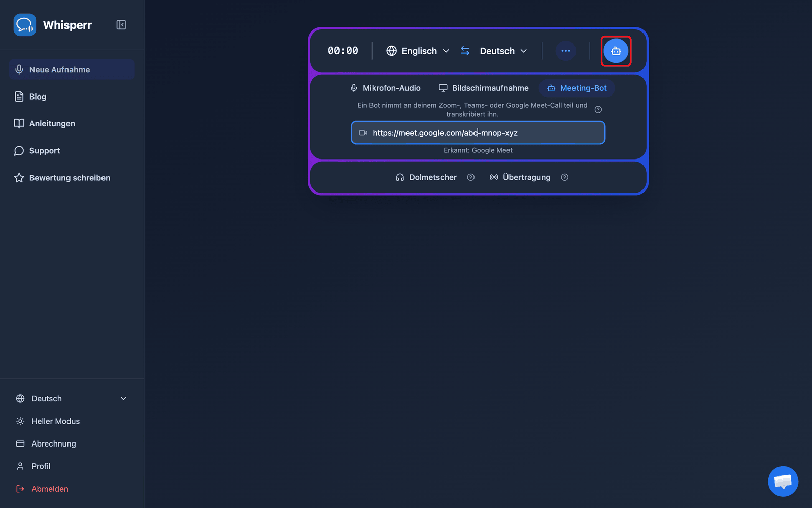Image resolution: width=812 pixels, height=508 pixels.
Task: Click the book icon beside Anleitungen
Action: click(x=19, y=123)
